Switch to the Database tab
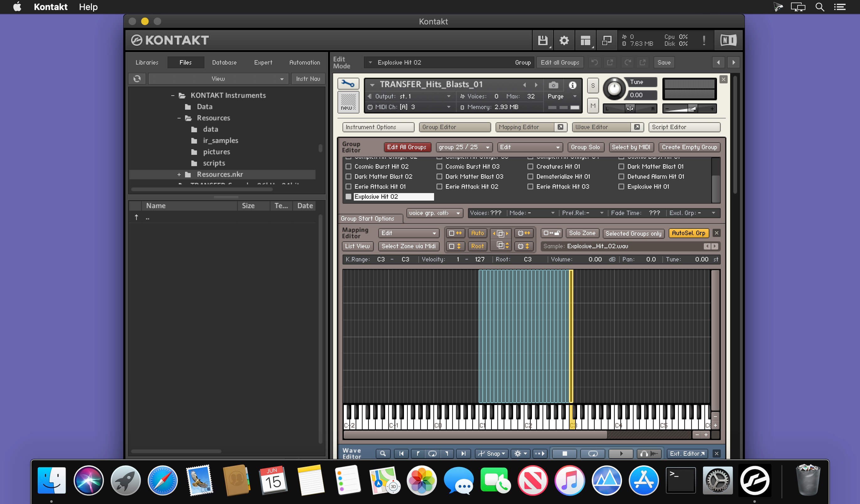Viewport: 860px width, 504px height. tap(224, 62)
